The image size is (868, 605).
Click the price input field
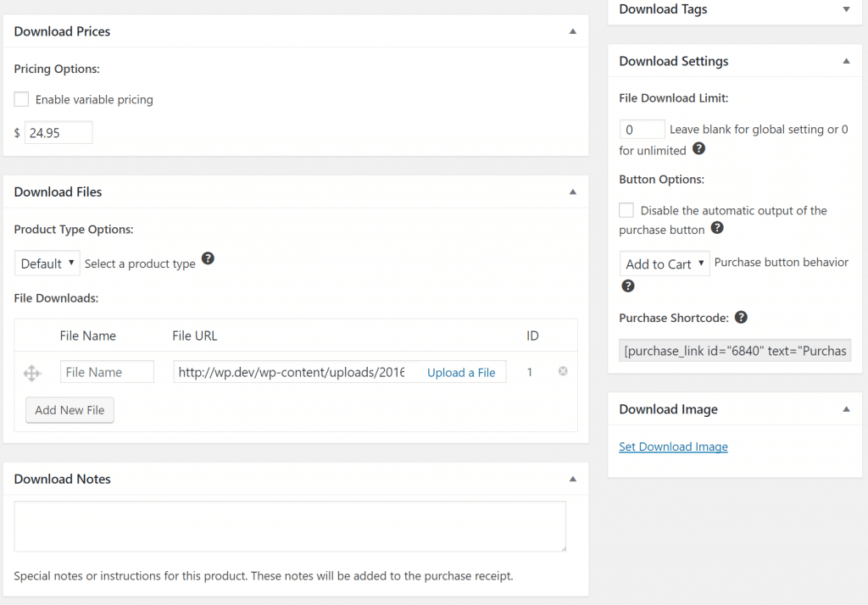(x=58, y=133)
